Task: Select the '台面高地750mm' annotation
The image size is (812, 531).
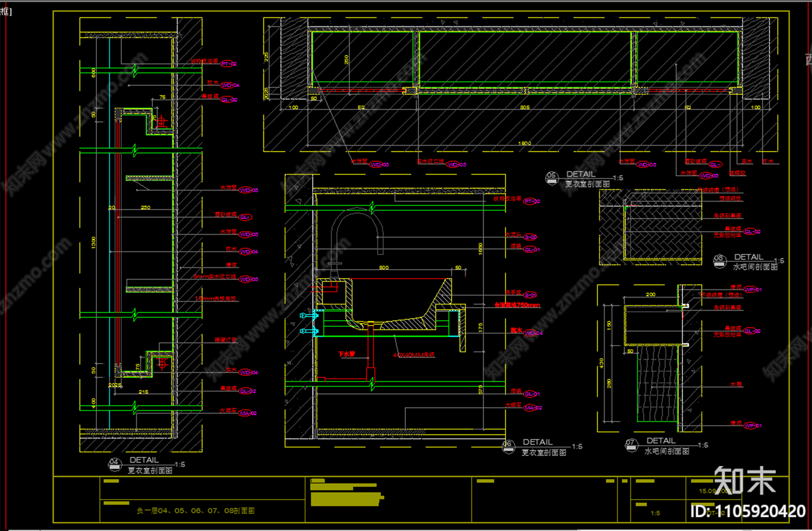Action: click(x=517, y=305)
